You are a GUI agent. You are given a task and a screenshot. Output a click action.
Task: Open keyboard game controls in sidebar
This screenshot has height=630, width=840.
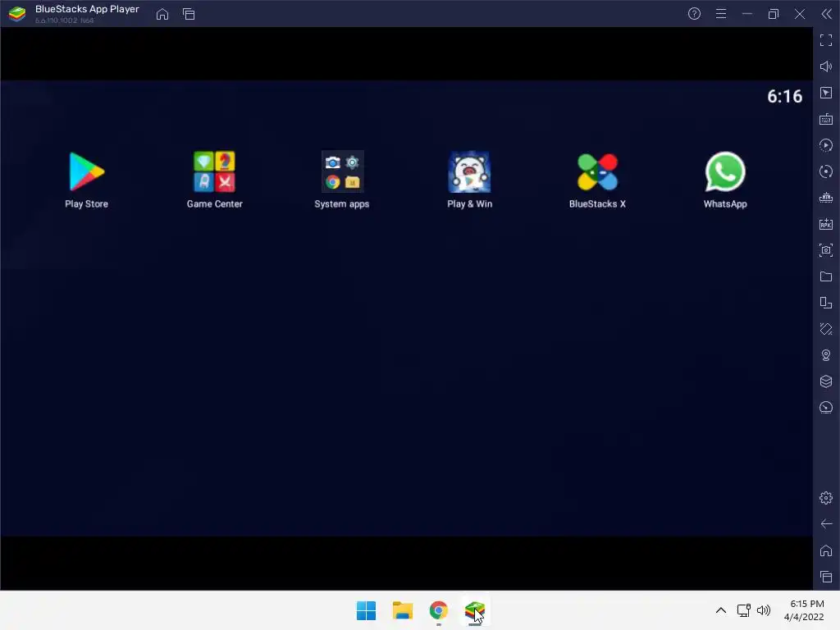pos(826,119)
